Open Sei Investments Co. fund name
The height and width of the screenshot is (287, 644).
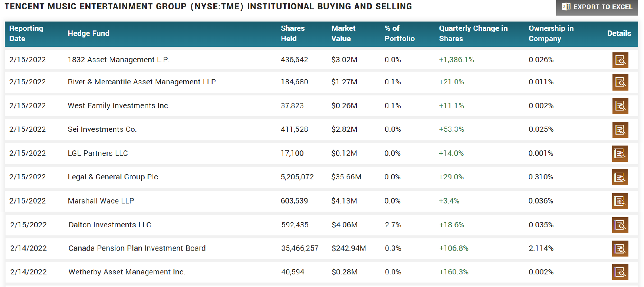tap(102, 130)
